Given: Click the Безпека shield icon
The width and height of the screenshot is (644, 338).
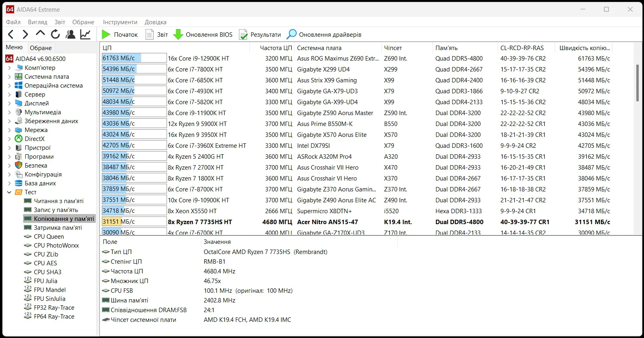Looking at the screenshot, I should click(x=19, y=166).
